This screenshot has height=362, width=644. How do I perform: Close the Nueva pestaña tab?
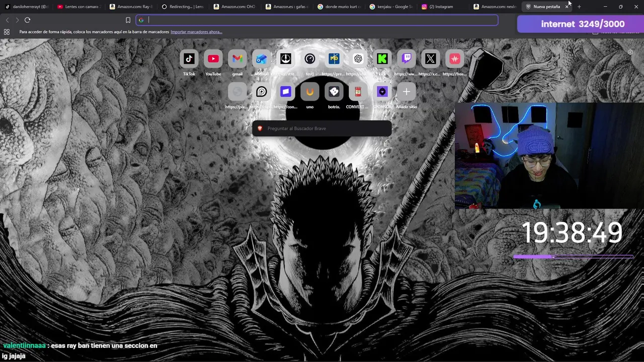(567, 7)
